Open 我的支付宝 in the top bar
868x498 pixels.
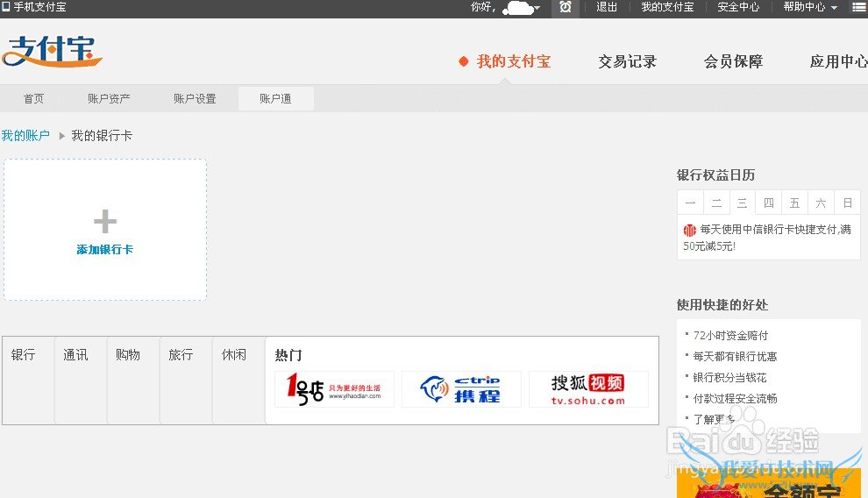point(667,7)
